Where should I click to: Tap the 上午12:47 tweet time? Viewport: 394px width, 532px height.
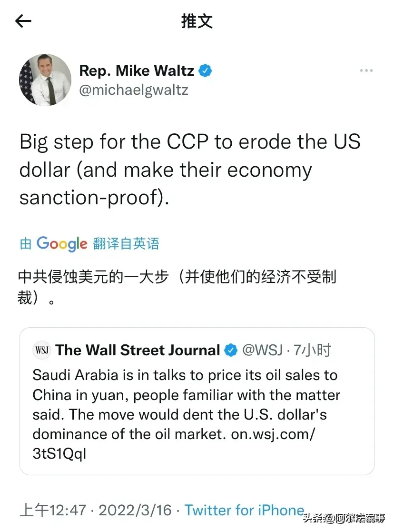[53, 510]
